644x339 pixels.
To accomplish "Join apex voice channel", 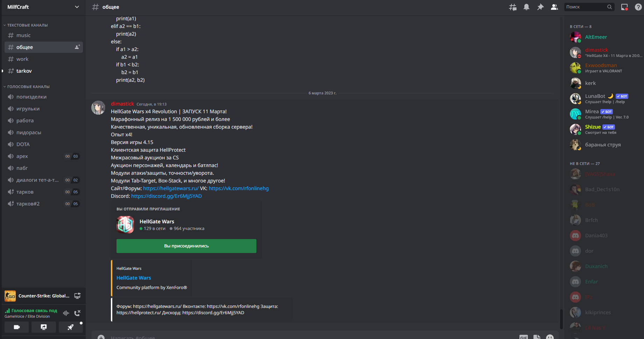I will coord(44,156).
